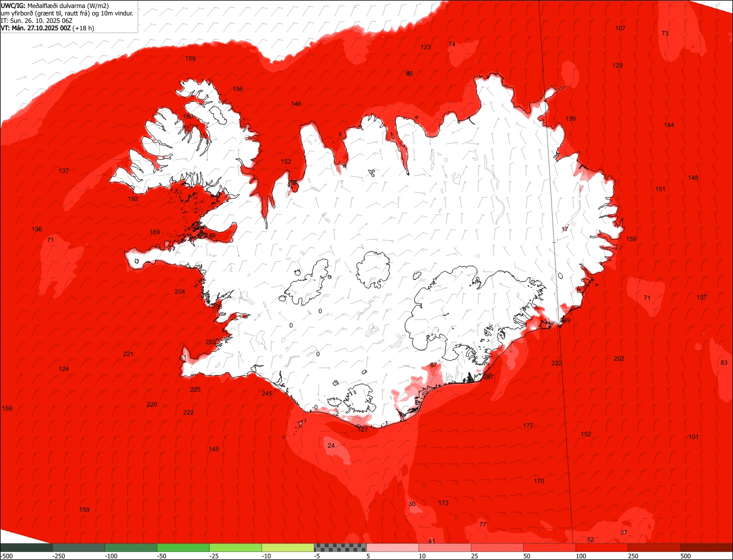Click the flux value 137 west of Westfjords

pyautogui.click(x=64, y=171)
